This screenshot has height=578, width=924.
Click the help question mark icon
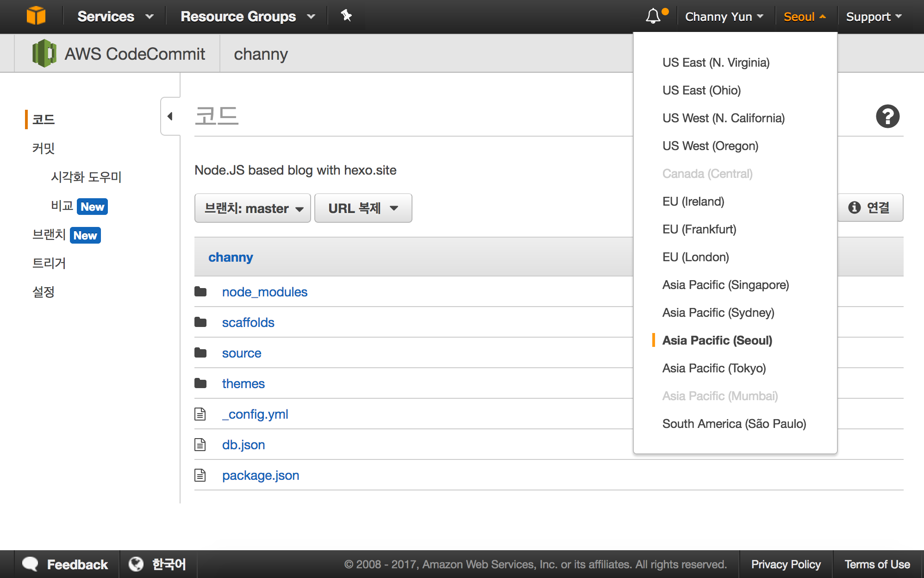point(887,117)
